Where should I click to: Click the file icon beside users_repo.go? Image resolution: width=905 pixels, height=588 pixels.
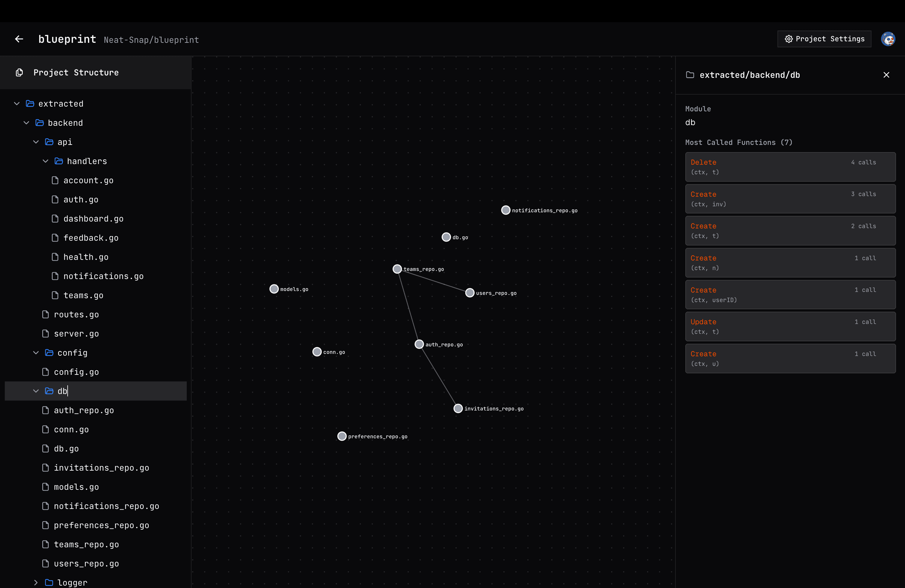point(45,564)
